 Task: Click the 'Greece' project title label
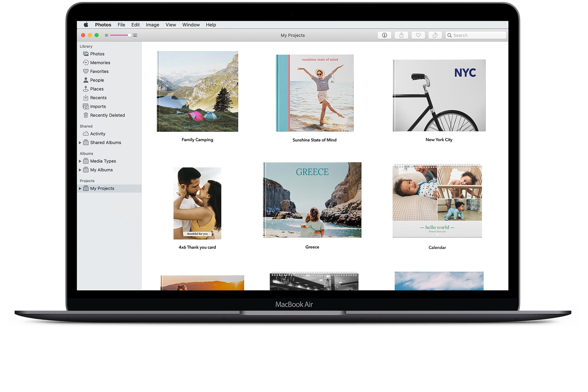[312, 247]
